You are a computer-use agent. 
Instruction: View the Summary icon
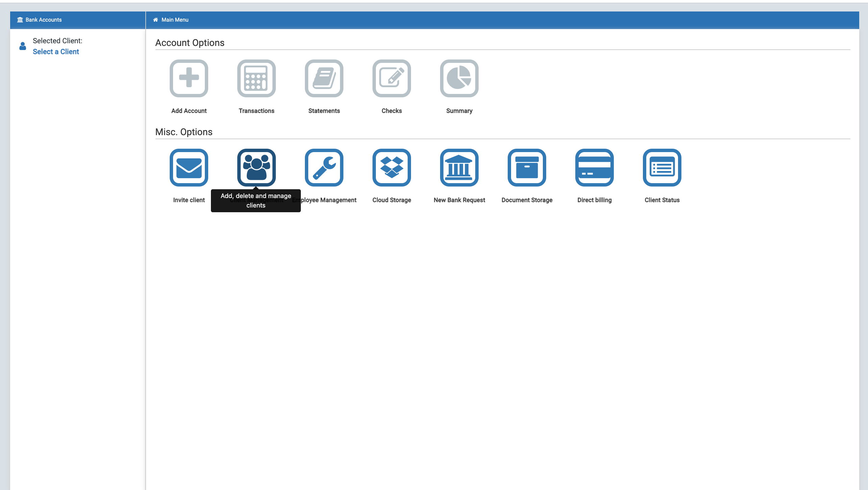(x=459, y=78)
